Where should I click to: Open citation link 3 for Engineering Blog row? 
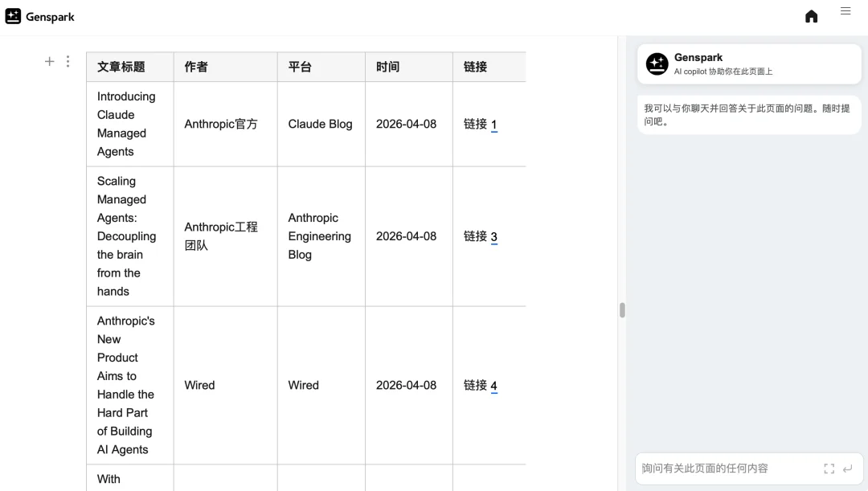pos(493,237)
